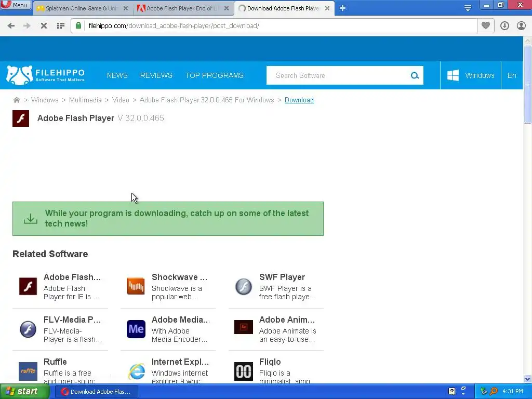The height and width of the screenshot is (399, 532).
Task: Open a new tab with the plus icon
Action: pos(343,8)
